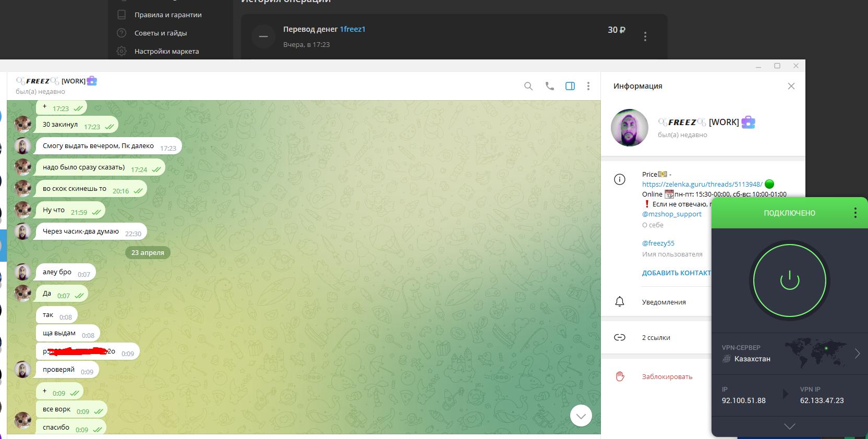868x439 pixels.
Task: Click the minus icon of money transfer
Action: click(263, 36)
